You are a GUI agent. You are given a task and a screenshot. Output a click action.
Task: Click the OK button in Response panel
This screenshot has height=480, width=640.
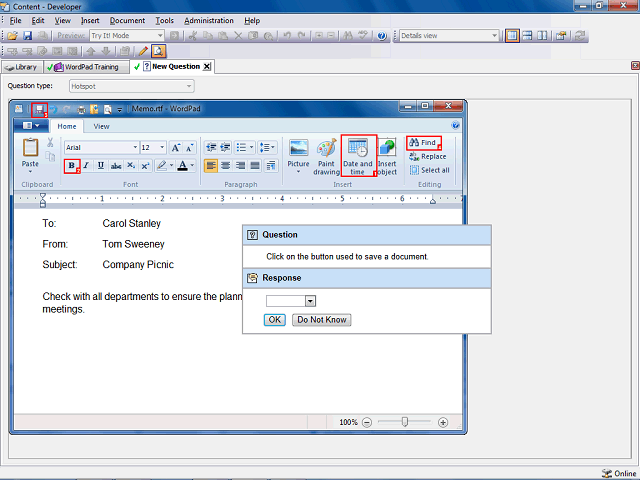click(275, 320)
